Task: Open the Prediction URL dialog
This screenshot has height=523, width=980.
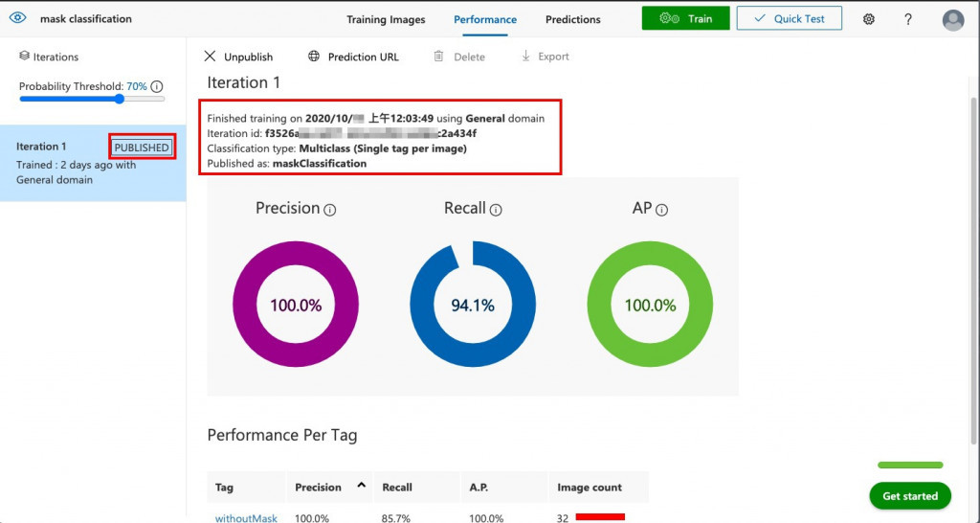Action: 353,57
